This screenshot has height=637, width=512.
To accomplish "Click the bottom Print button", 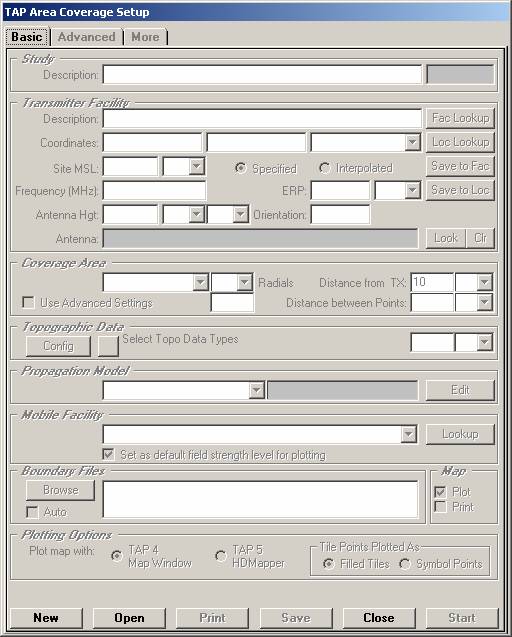I will pos(212,618).
